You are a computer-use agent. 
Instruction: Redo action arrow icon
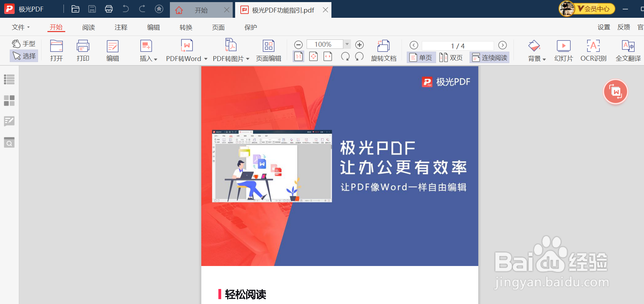(x=142, y=9)
